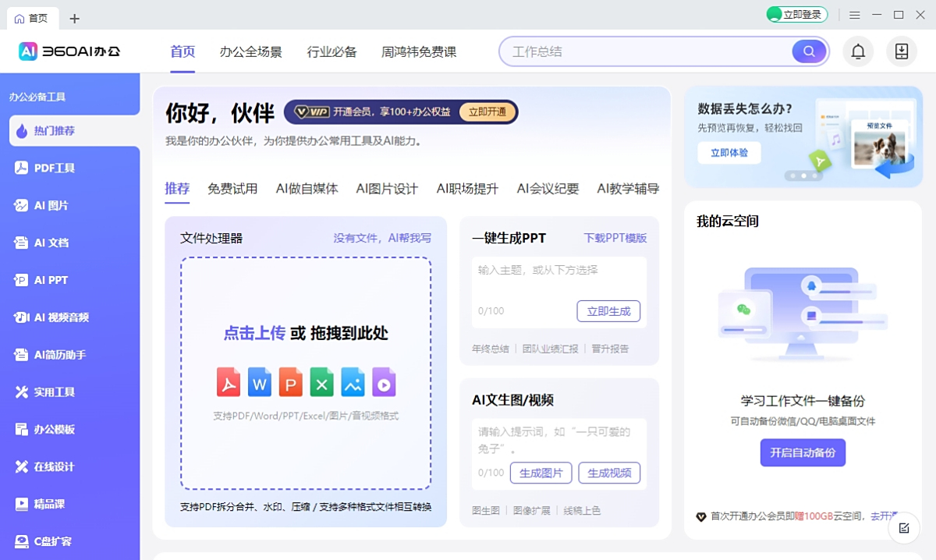
Task: Open the 办公全场景 menu item
Action: point(251,51)
